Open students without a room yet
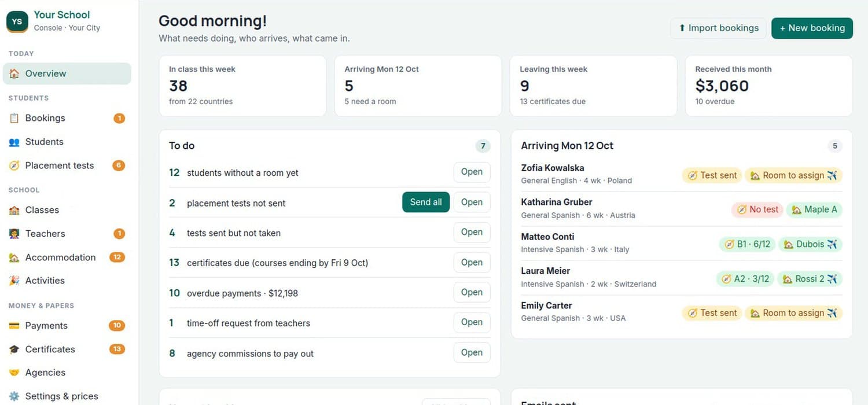This screenshot has width=868, height=405. pyautogui.click(x=472, y=172)
